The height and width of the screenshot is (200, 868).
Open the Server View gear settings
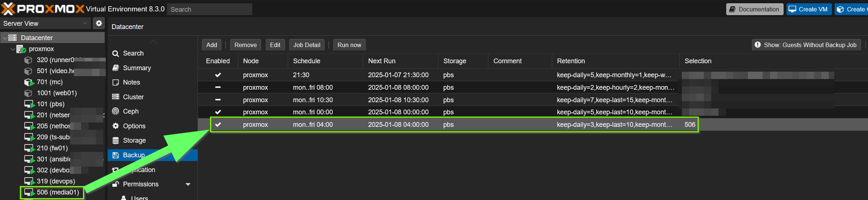[99, 23]
